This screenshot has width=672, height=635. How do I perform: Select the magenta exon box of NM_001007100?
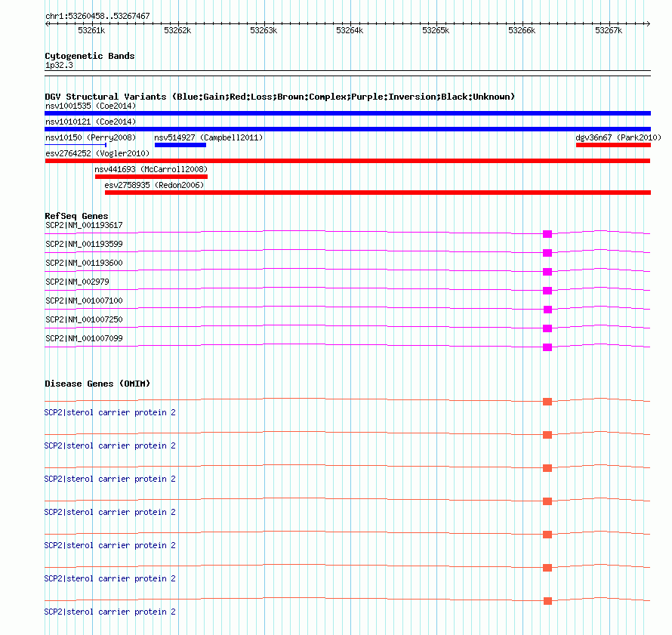[x=547, y=310]
